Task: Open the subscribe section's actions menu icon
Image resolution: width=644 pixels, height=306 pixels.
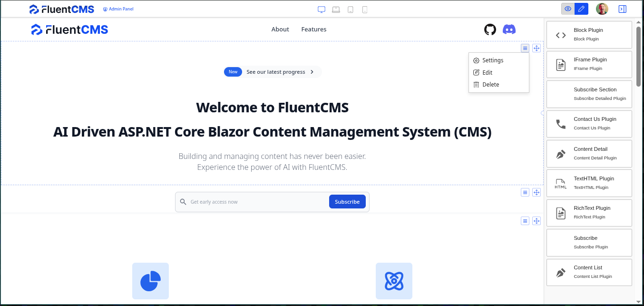Action: 525,192
